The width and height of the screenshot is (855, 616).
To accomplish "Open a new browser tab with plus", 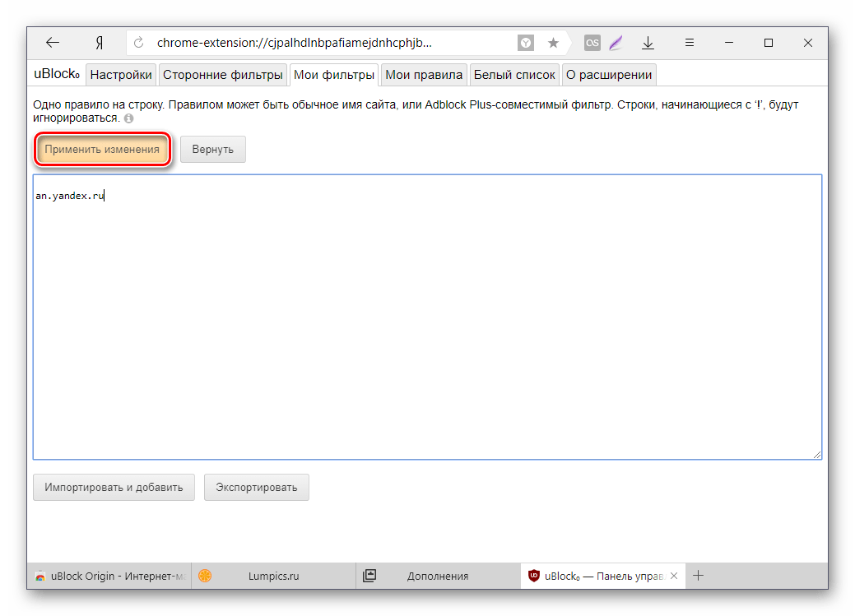I will pos(700,576).
